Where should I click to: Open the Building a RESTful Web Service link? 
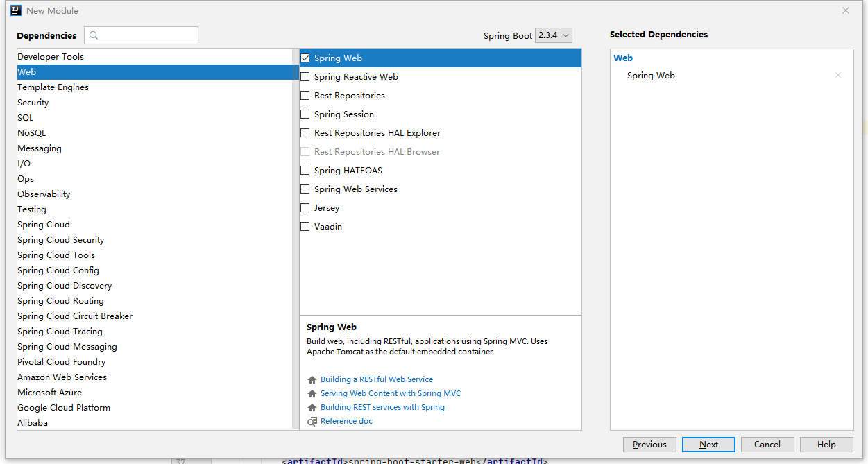(376, 380)
